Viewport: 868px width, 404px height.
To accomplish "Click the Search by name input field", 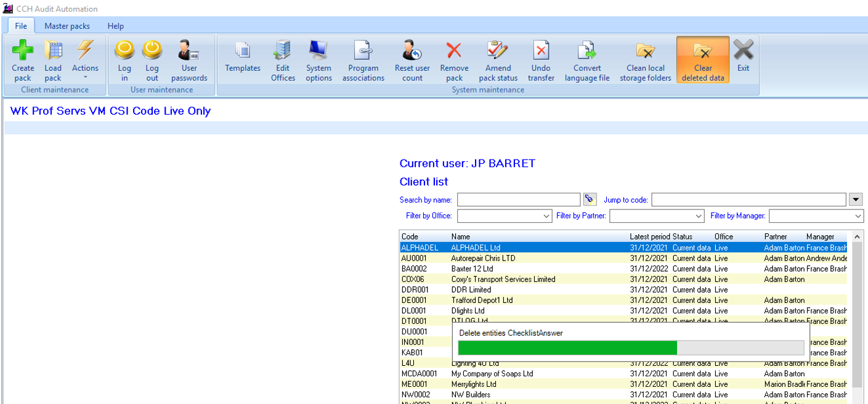I will (519, 200).
